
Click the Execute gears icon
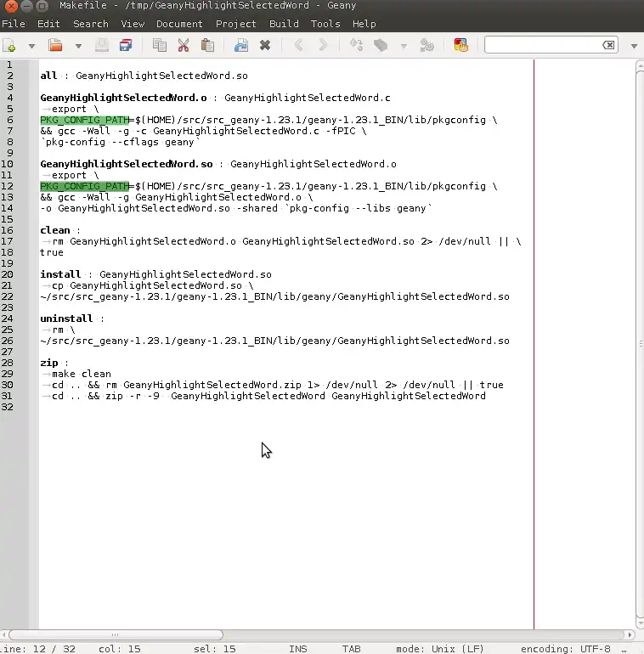point(427,45)
